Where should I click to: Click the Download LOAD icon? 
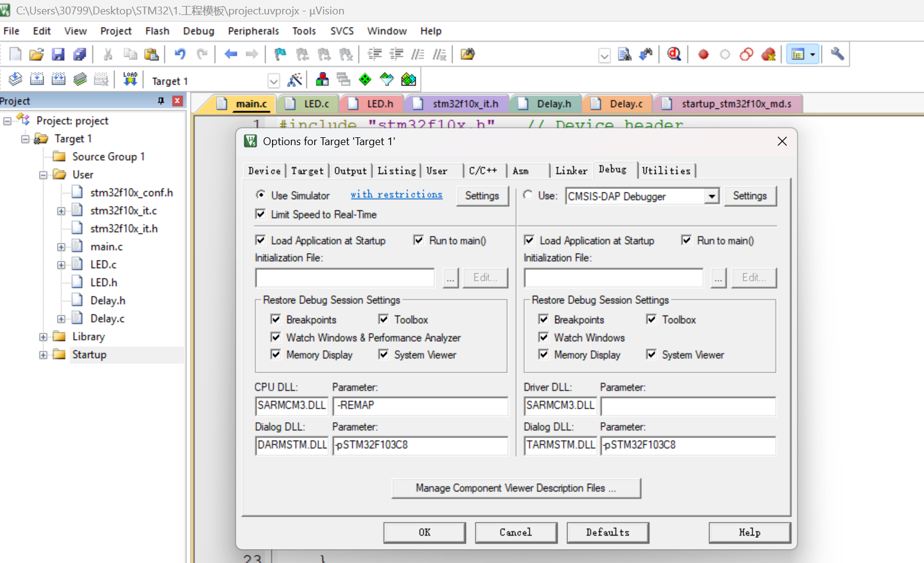pyautogui.click(x=130, y=79)
